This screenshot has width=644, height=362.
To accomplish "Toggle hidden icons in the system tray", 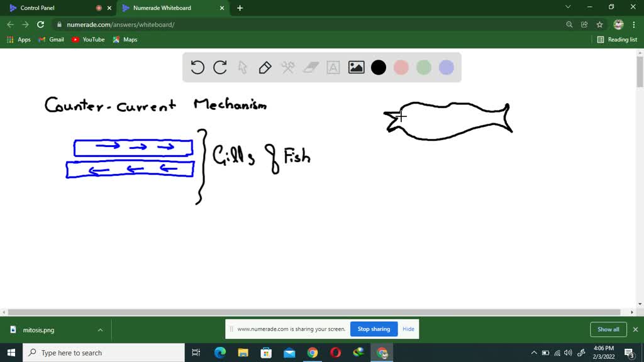I will [533, 353].
